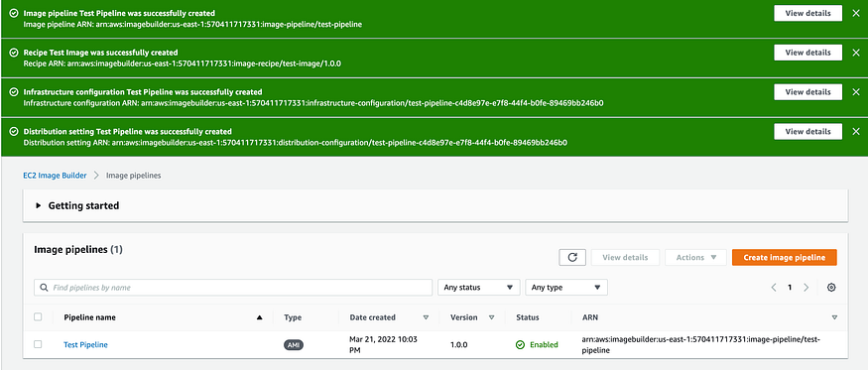Click Image pipeline ARN text in first banner

[x=192, y=25]
